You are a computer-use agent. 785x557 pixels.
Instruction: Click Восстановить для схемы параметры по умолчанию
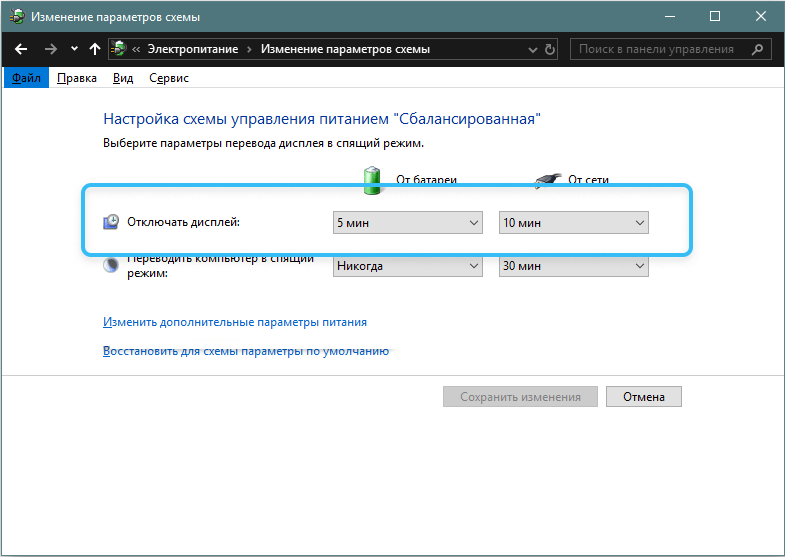(245, 352)
